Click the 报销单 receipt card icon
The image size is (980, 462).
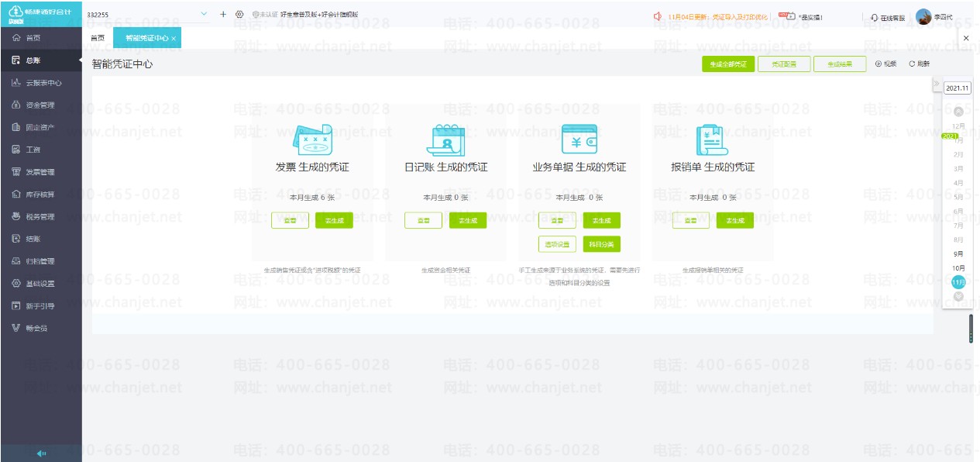click(712, 140)
